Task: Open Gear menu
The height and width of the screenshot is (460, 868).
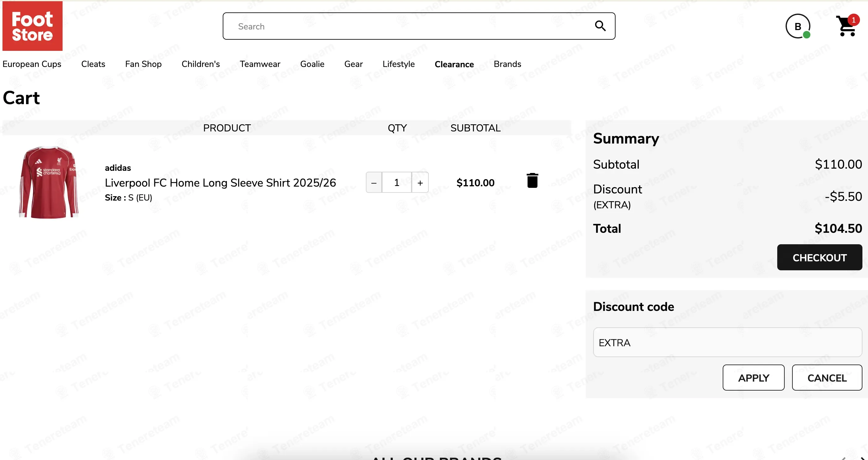Action: click(x=353, y=64)
